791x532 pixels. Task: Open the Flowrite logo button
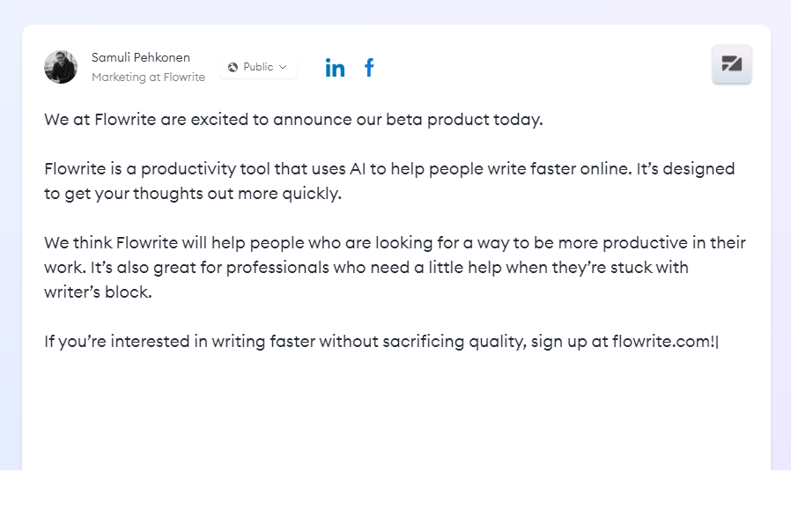click(731, 64)
